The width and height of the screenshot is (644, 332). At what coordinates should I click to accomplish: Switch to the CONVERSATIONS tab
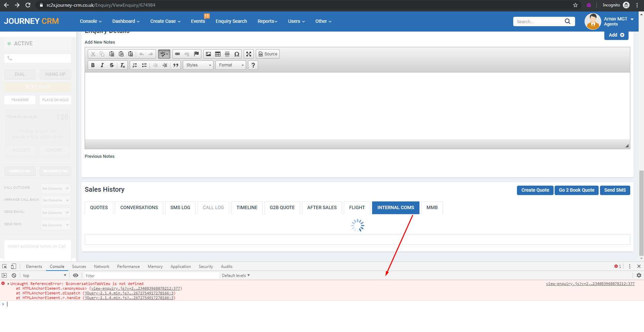[x=139, y=208]
